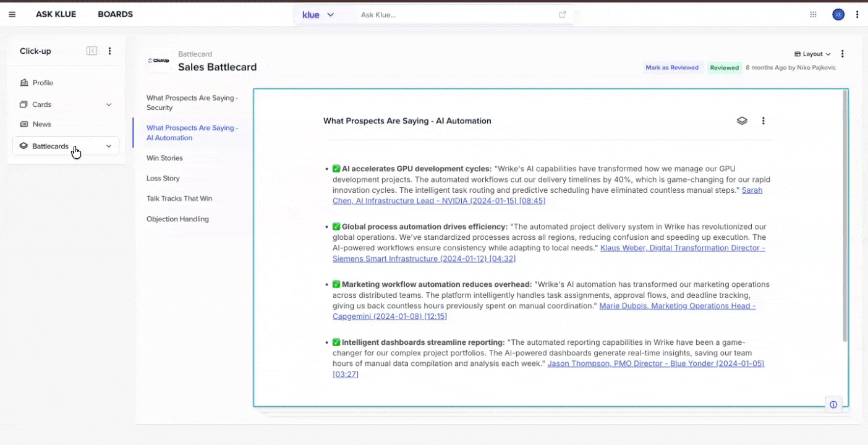Open the Layout dropdown

coord(812,54)
